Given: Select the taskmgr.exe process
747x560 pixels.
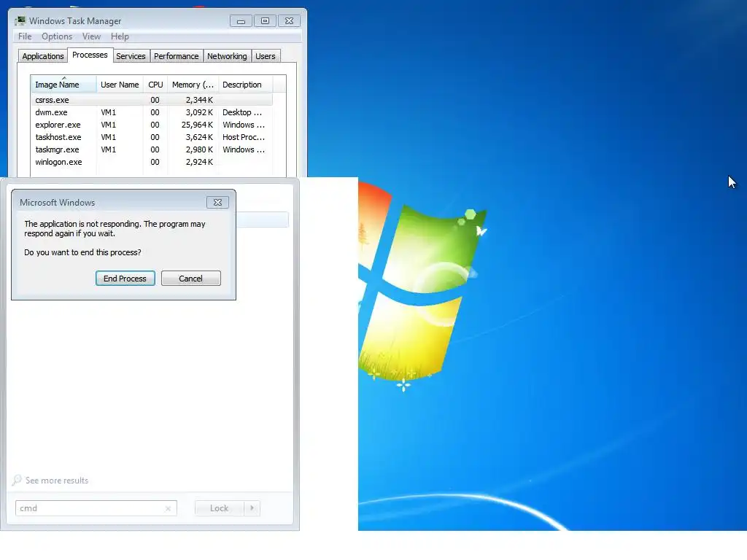Looking at the screenshot, I should (152, 149).
